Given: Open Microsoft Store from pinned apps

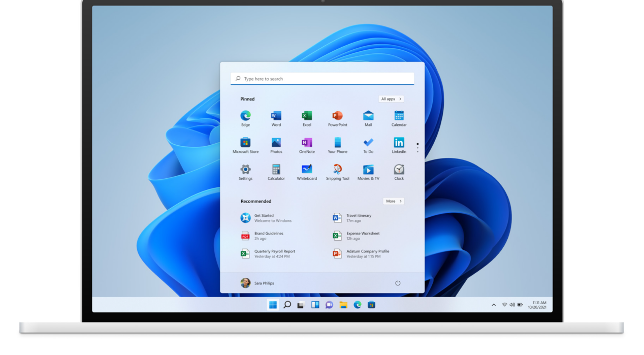Looking at the screenshot, I should point(245,145).
